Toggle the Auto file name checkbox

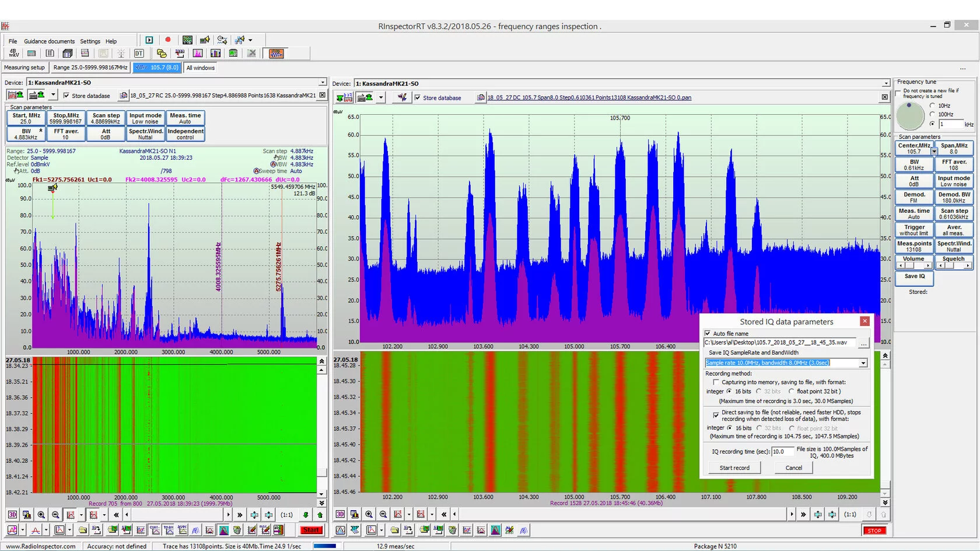pyautogui.click(x=708, y=334)
